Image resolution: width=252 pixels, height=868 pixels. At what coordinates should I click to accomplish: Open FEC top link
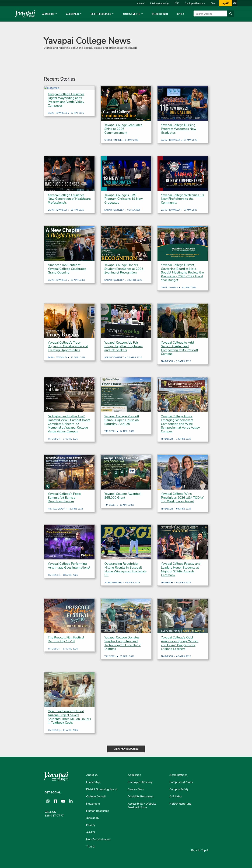coord(176,3)
